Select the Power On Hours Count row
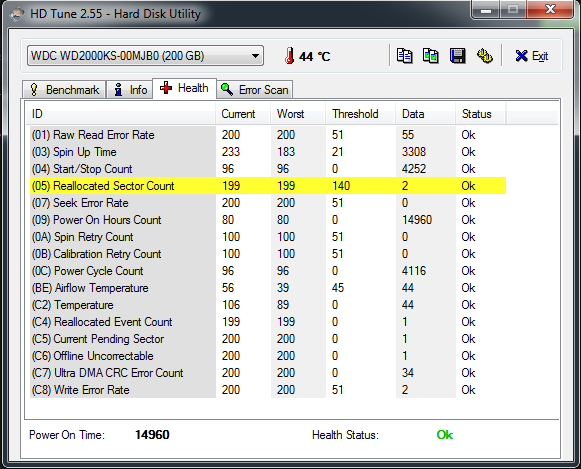581x469 pixels. 268,220
